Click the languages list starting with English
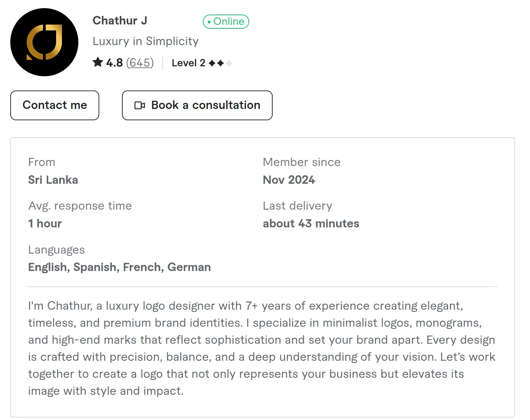The width and height of the screenshot is (530, 420). [x=119, y=267]
